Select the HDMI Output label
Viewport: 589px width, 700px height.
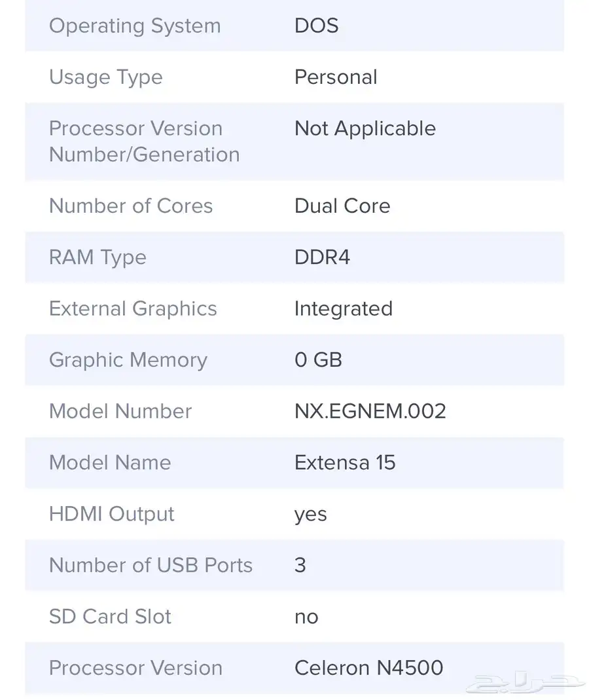point(111,514)
